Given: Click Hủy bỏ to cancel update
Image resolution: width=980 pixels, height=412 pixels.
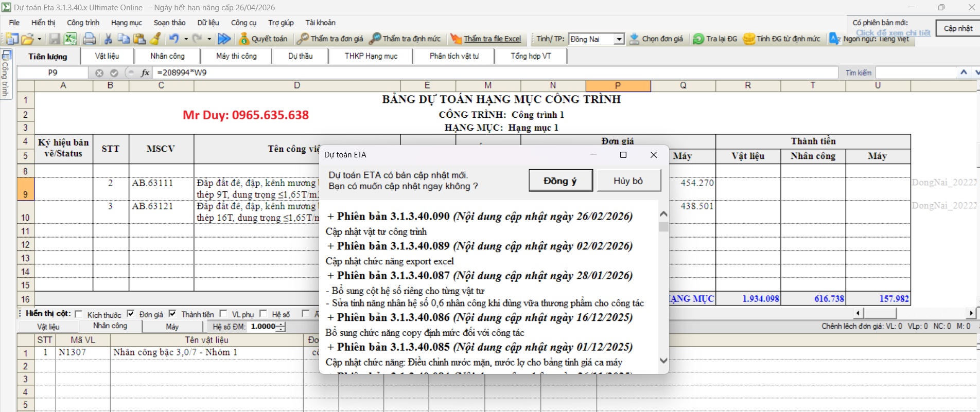Looking at the screenshot, I should pyautogui.click(x=628, y=181).
